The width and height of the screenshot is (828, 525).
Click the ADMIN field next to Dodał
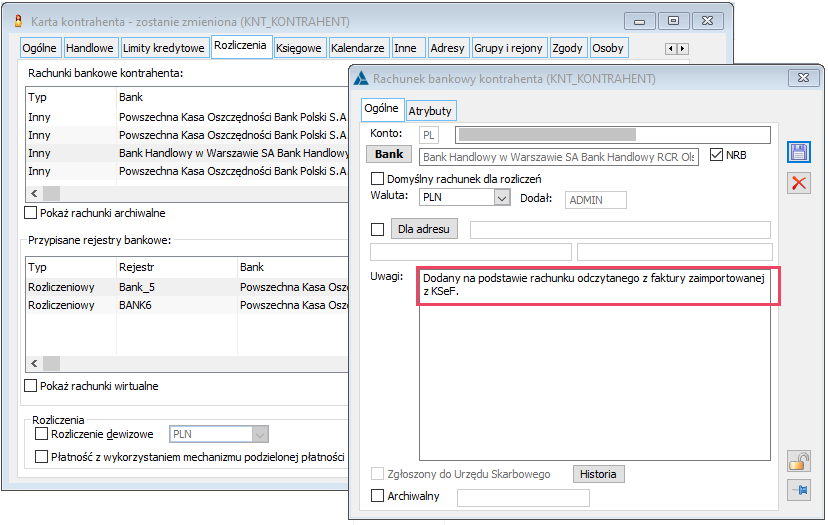[596, 200]
